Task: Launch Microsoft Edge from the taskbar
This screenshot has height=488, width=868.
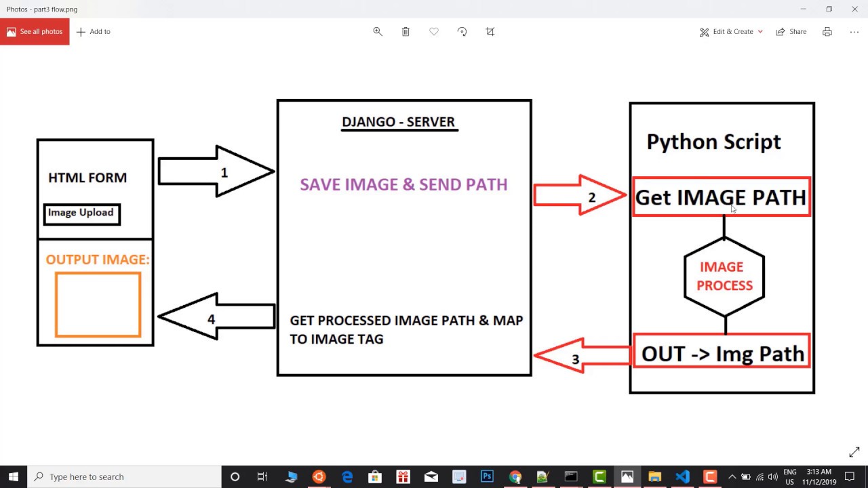Action: tap(347, 476)
